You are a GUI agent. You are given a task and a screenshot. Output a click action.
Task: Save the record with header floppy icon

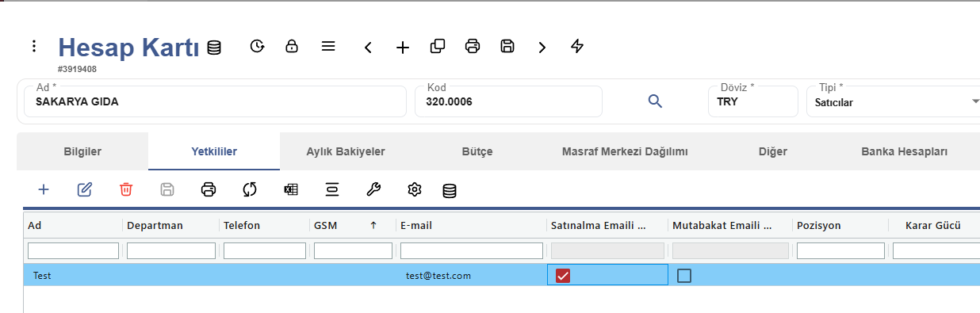click(x=507, y=47)
